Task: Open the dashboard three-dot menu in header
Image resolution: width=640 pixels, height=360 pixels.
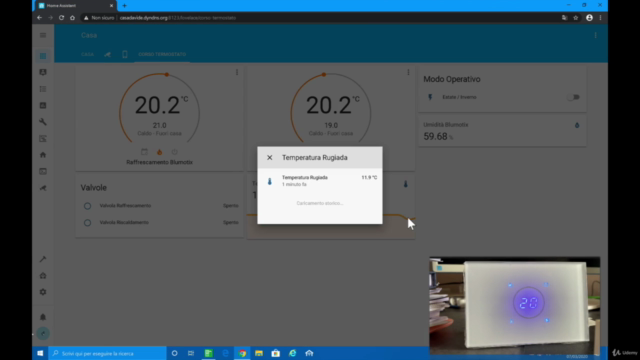Action: pos(596,35)
